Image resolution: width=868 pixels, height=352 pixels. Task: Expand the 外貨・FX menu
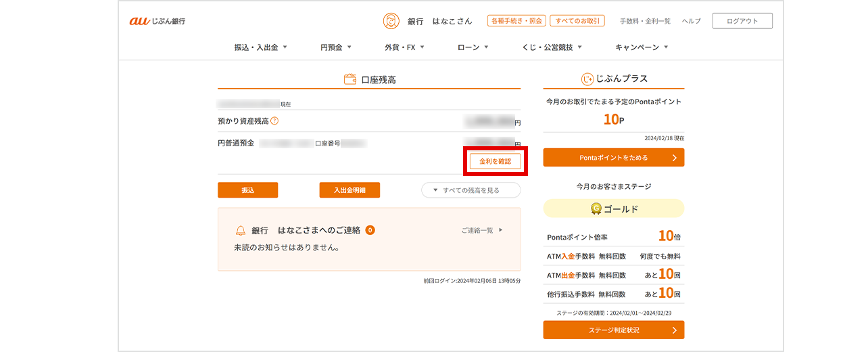tap(404, 47)
